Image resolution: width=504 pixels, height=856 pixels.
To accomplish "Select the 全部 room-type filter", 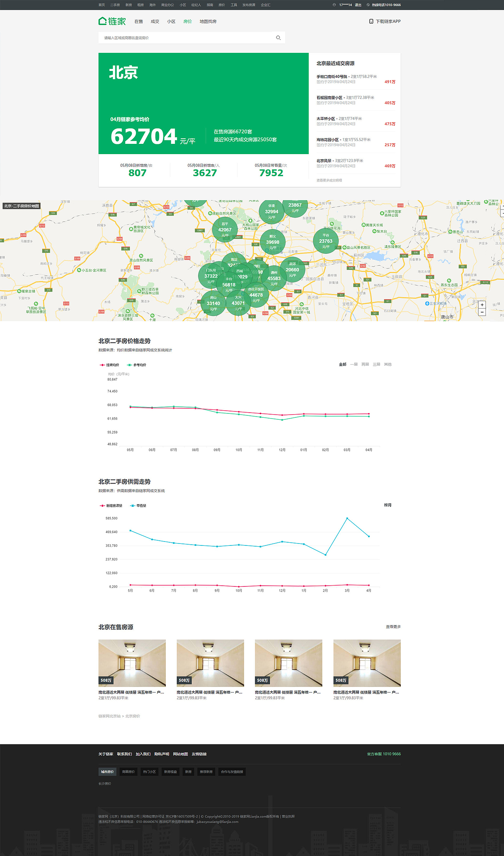I will click(x=343, y=365).
